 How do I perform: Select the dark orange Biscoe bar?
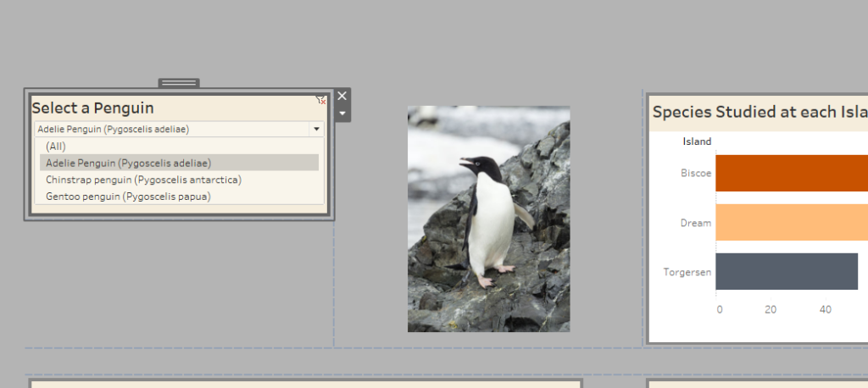click(792, 173)
